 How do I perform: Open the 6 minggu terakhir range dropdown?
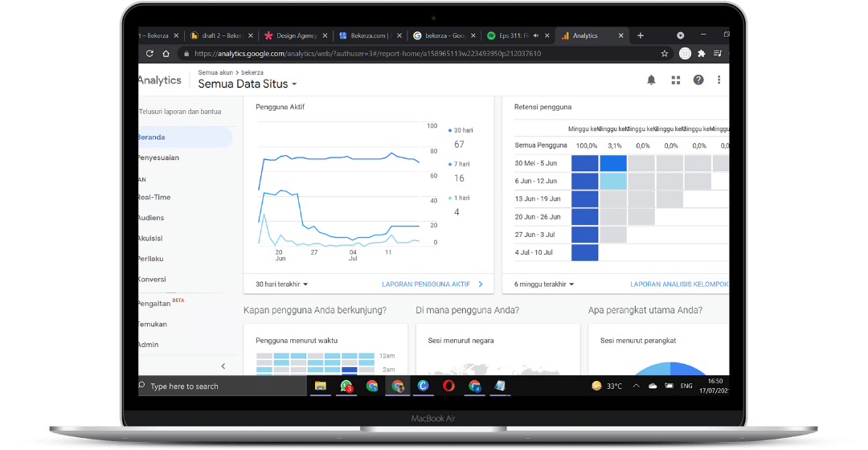543,284
